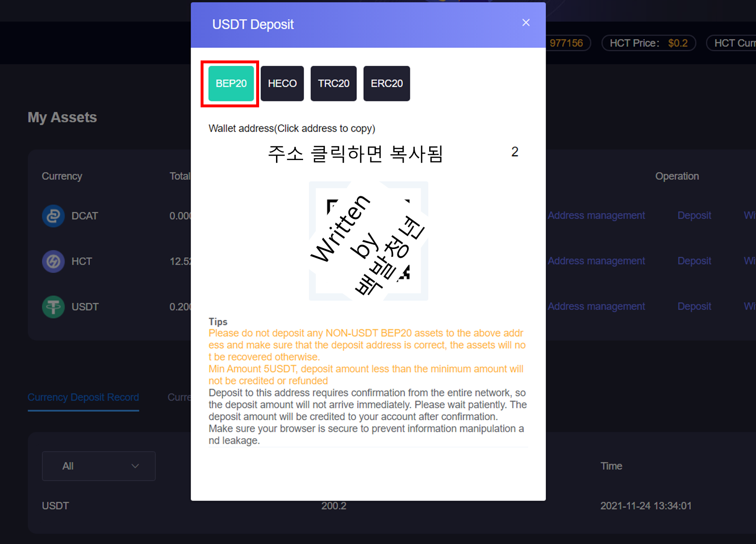Switch to the HECO network tab
The image size is (756, 544).
pos(282,84)
